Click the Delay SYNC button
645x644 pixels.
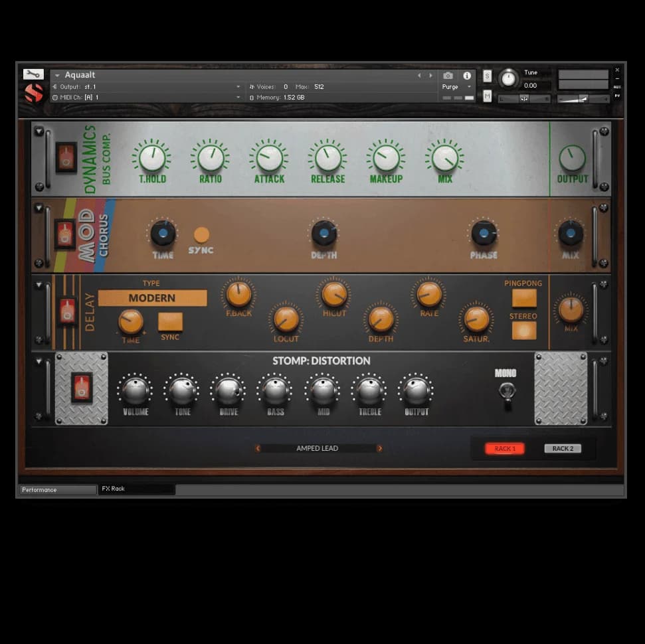pyautogui.click(x=170, y=322)
